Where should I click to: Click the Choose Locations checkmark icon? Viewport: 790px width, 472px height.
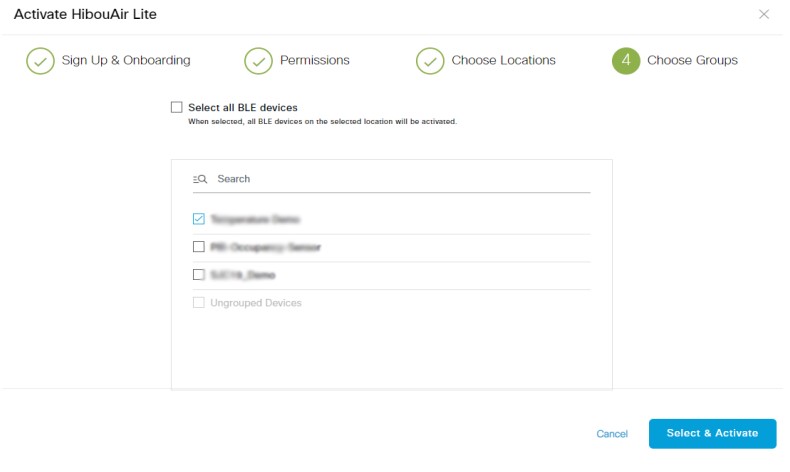[430, 61]
